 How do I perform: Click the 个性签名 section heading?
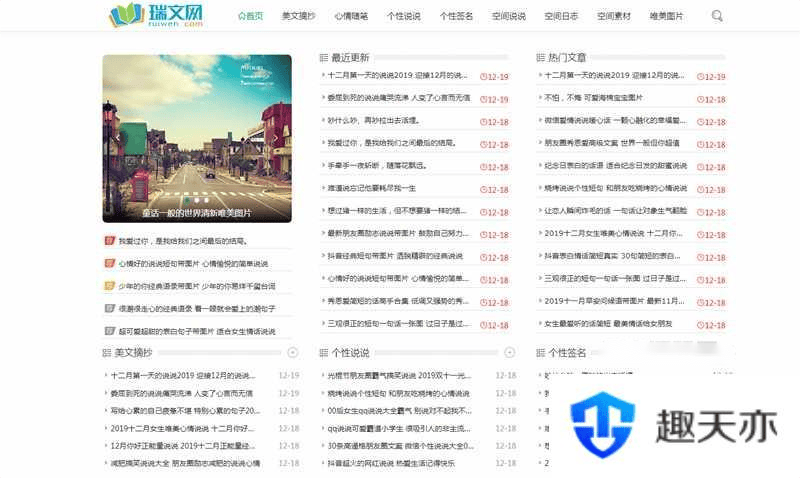click(567, 353)
